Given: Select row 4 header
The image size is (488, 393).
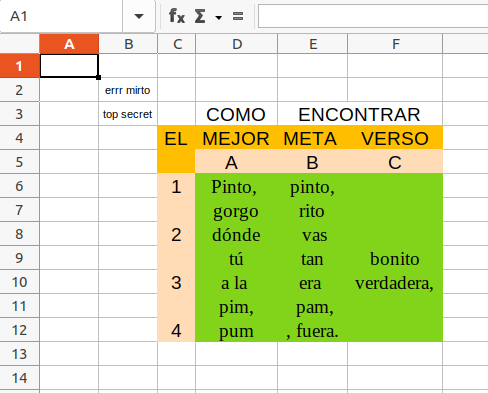Looking at the screenshot, I should point(19,138).
